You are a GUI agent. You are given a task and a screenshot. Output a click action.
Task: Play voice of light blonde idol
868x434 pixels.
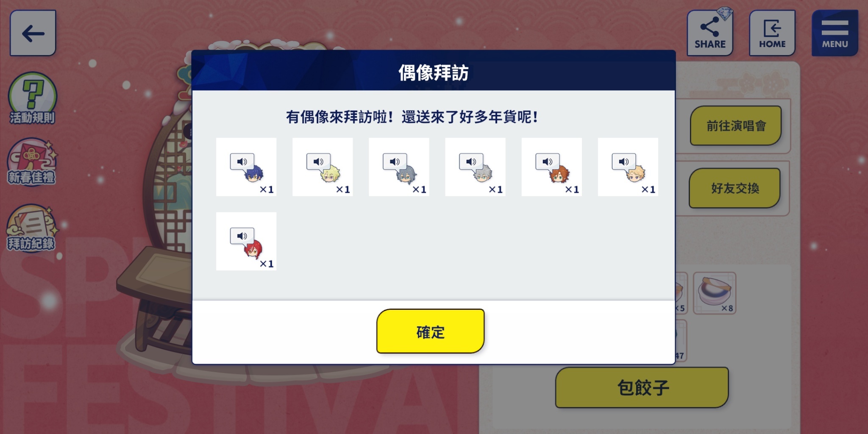(x=623, y=161)
